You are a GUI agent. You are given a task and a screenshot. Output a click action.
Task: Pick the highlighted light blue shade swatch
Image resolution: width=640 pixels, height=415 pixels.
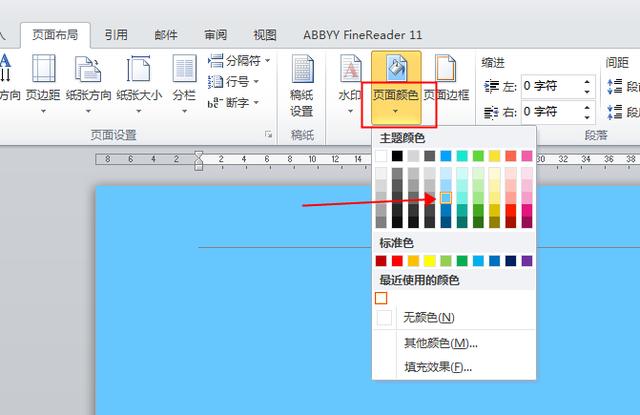coord(446,198)
